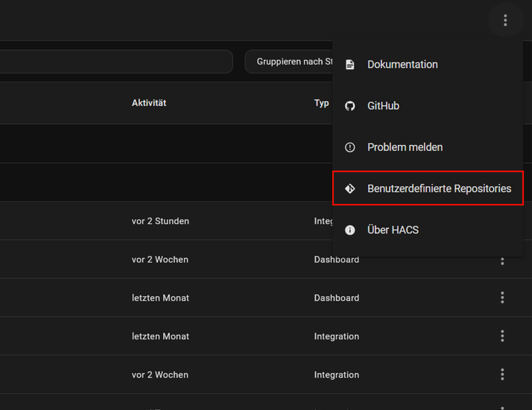The width and height of the screenshot is (532, 410).
Task: Sort by the Aktivität column header
Action: coord(149,103)
